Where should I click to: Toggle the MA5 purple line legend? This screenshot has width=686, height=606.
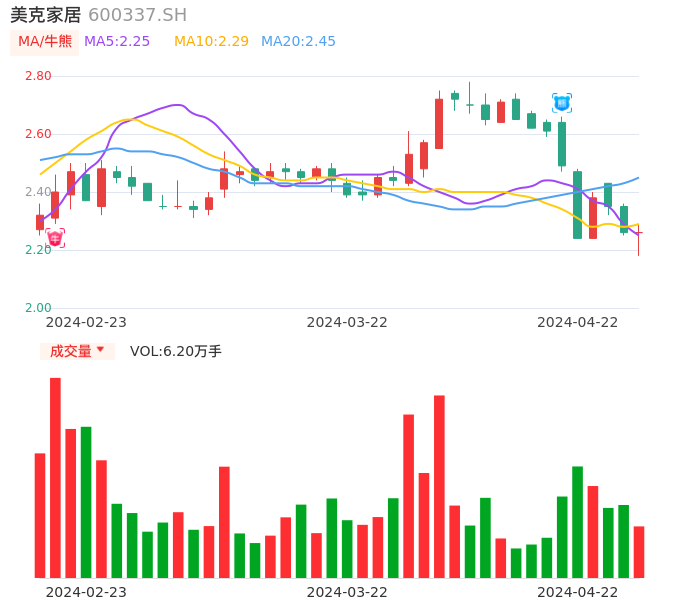(x=117, y=41)
